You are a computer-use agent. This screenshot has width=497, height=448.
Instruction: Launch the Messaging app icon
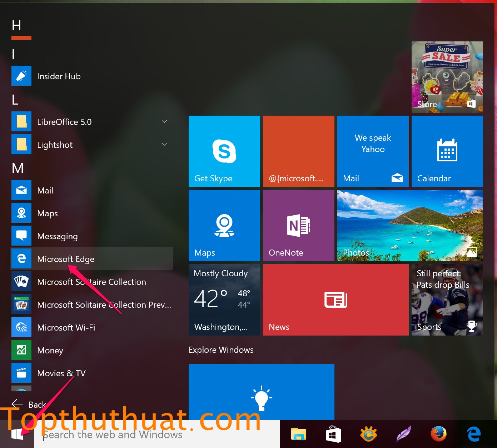tap(21, 236)
